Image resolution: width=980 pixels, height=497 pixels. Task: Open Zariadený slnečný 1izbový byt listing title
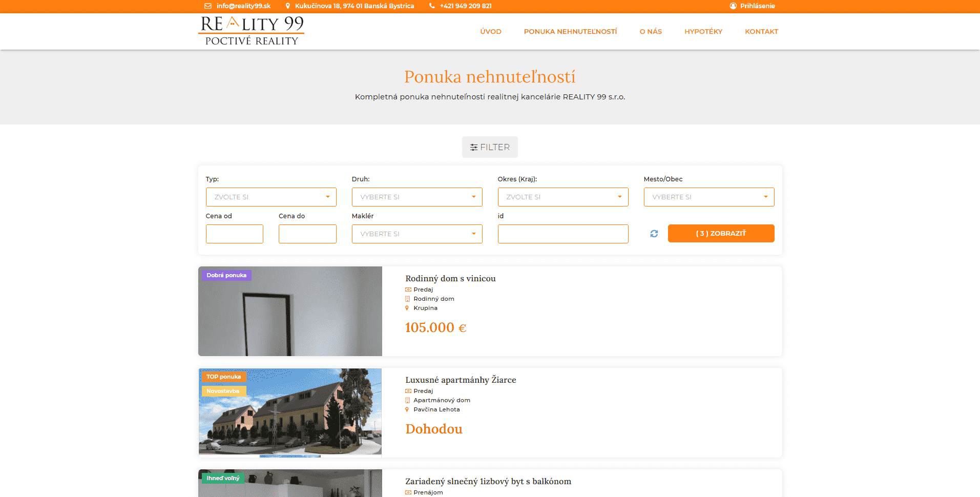[x=488, y=482]
